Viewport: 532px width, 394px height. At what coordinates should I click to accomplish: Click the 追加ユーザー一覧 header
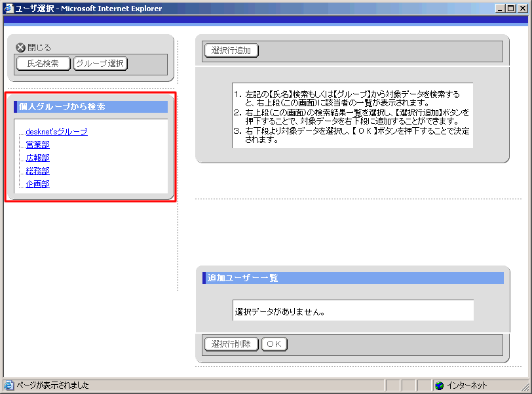(x=353, y=278)
